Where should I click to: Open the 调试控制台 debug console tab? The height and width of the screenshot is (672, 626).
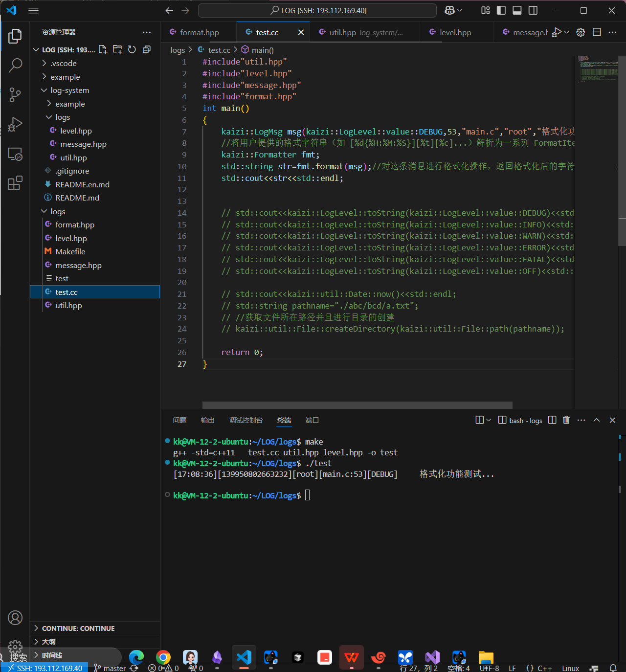246,420
